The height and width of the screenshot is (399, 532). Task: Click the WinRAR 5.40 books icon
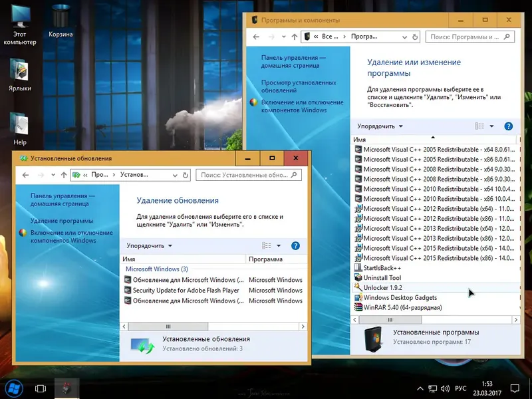(x=358, y=307)
